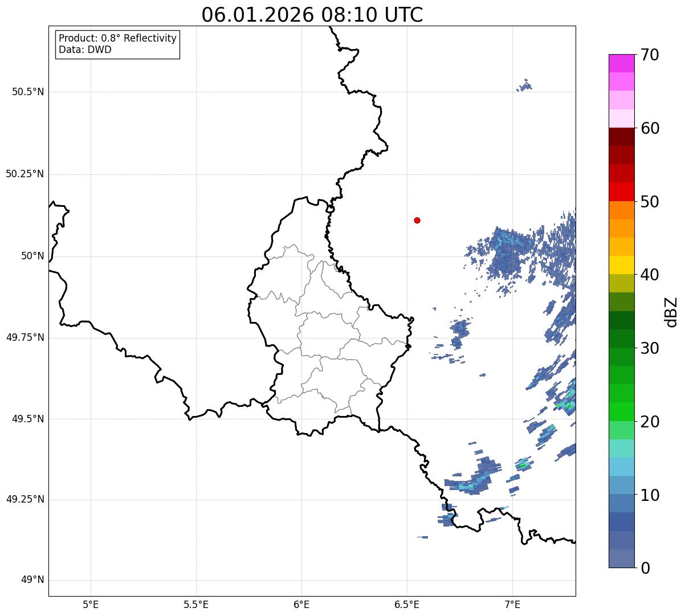
Task: Pick the yellow swatch just above 40
Action: click(621, 265)
